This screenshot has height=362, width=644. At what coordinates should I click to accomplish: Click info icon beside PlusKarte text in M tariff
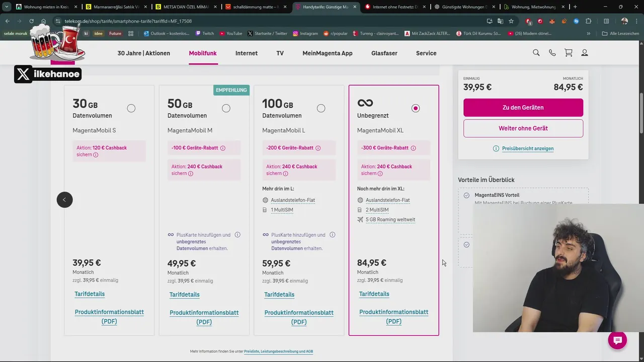tap(237, 235)
